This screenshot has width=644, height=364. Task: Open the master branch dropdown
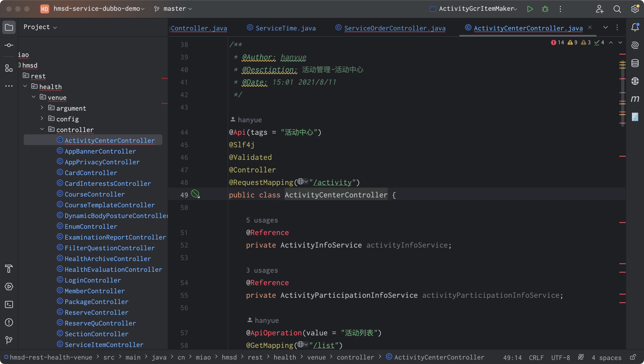pos(173,9)
